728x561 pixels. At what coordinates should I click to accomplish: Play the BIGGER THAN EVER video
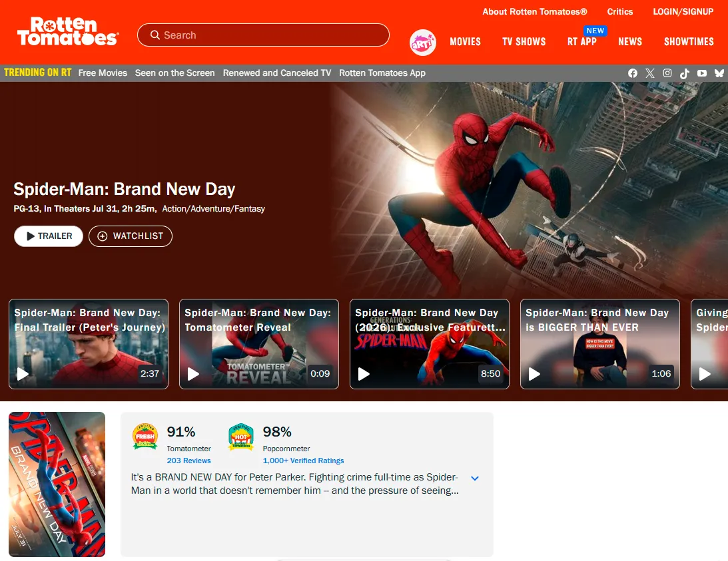click(x=534, y=373)
